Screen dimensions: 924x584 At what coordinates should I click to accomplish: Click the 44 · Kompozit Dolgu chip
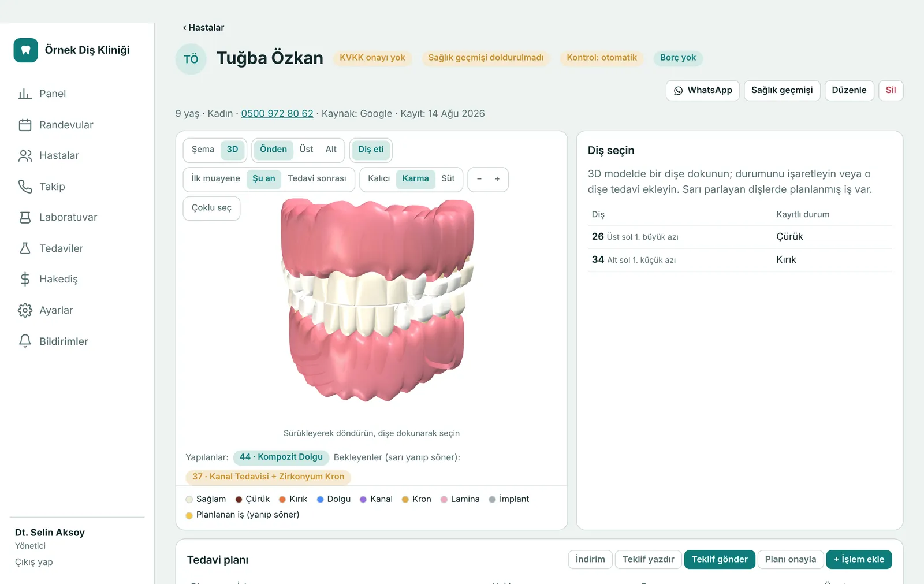pos(281,457)
